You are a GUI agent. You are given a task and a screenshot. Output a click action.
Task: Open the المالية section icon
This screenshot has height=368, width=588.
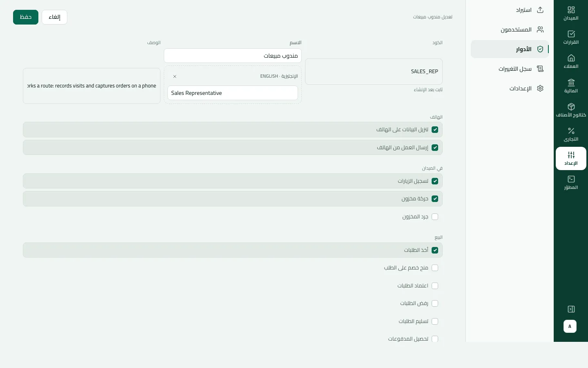click(x=571, y=82)
